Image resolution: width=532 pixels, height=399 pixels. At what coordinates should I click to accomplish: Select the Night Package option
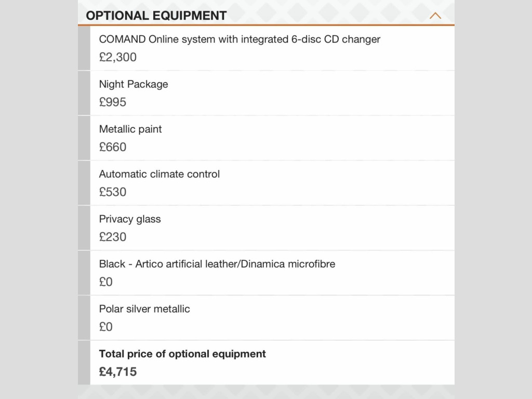pyautogui.click(x=134, y=84)
